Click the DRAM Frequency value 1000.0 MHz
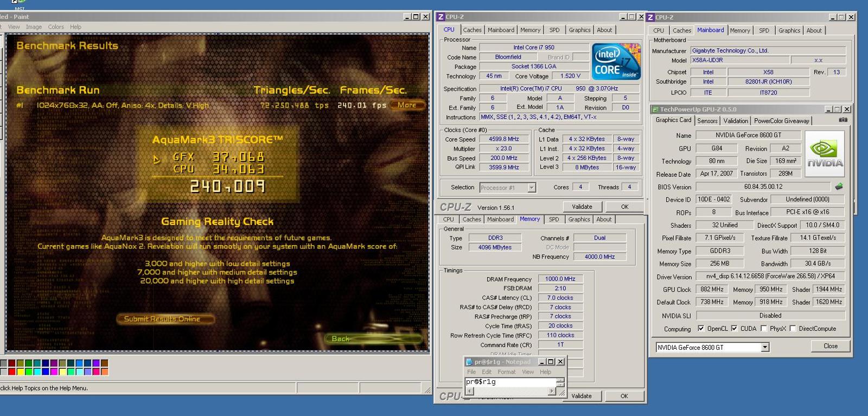This screenshot has width=868, height=416. pyautogui.click(x=560, y=279)
